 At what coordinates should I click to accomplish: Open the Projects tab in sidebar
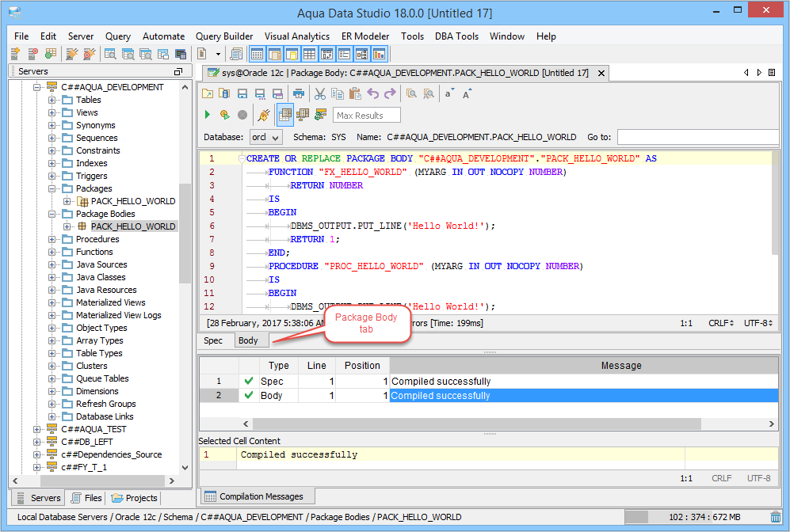click(135, 498)
